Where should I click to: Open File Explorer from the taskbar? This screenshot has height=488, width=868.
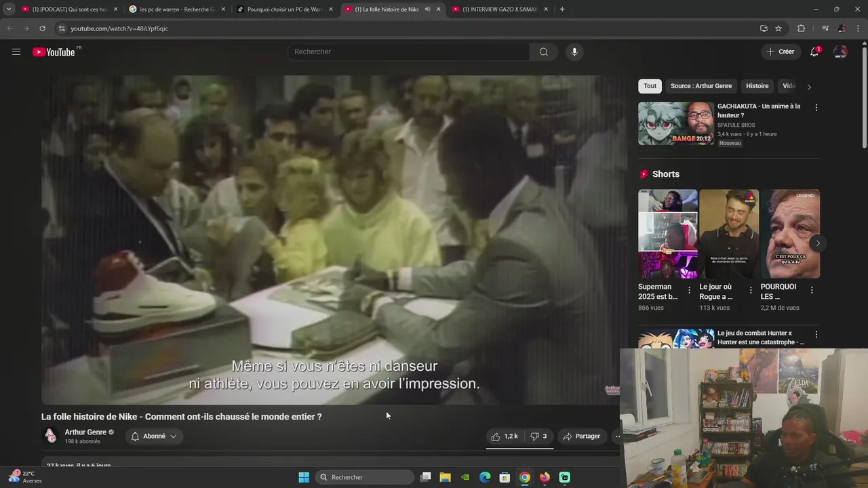(x=446, y=477)
